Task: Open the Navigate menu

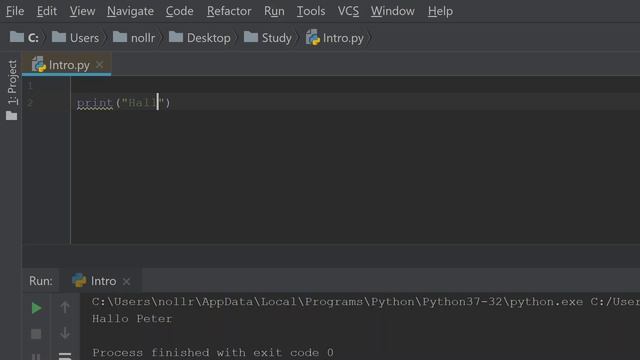Action: pyautogui.click(x=130, y=11)
